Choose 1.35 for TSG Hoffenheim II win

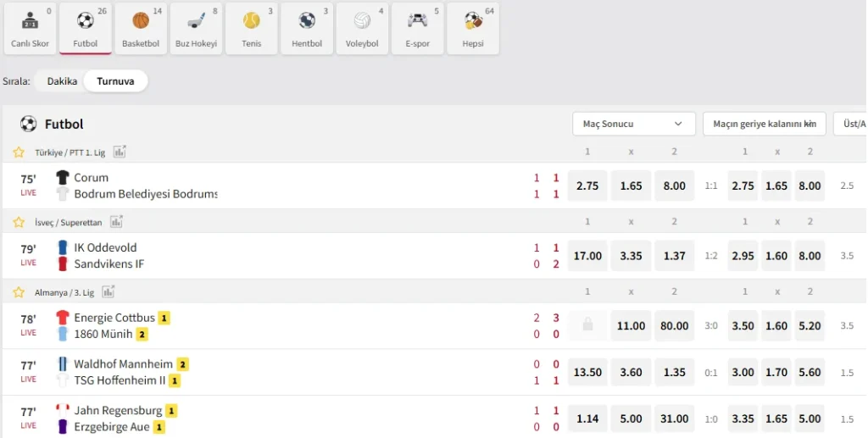[674, 372]
